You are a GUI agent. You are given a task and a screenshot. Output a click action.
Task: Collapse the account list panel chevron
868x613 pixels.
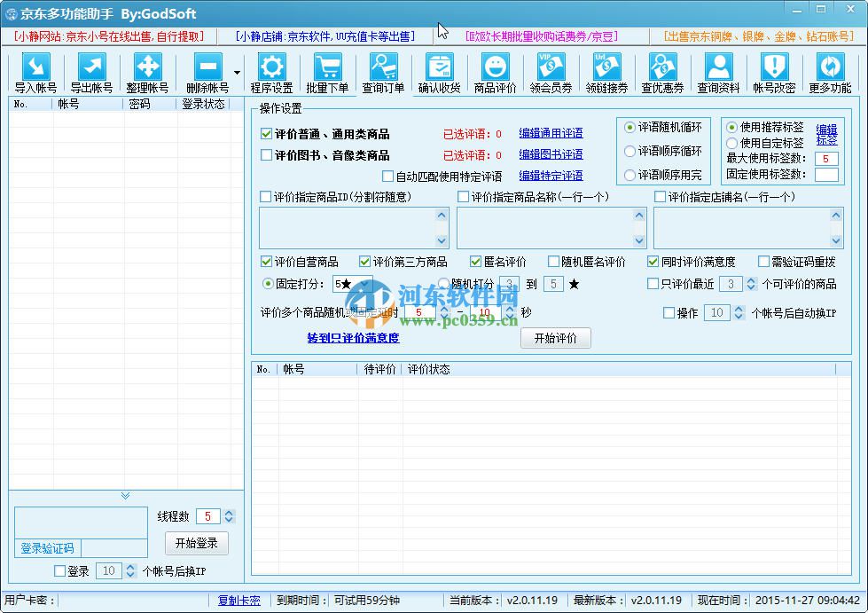(126, 496)
